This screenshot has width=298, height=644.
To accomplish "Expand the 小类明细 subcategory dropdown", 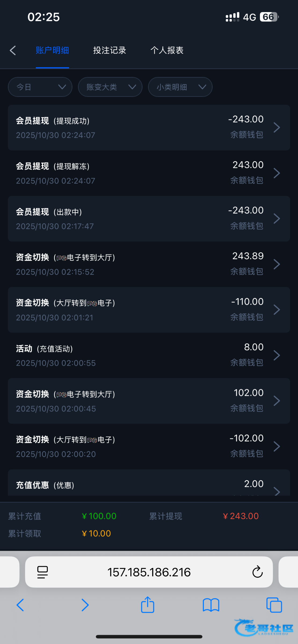I will pos(180,87).
